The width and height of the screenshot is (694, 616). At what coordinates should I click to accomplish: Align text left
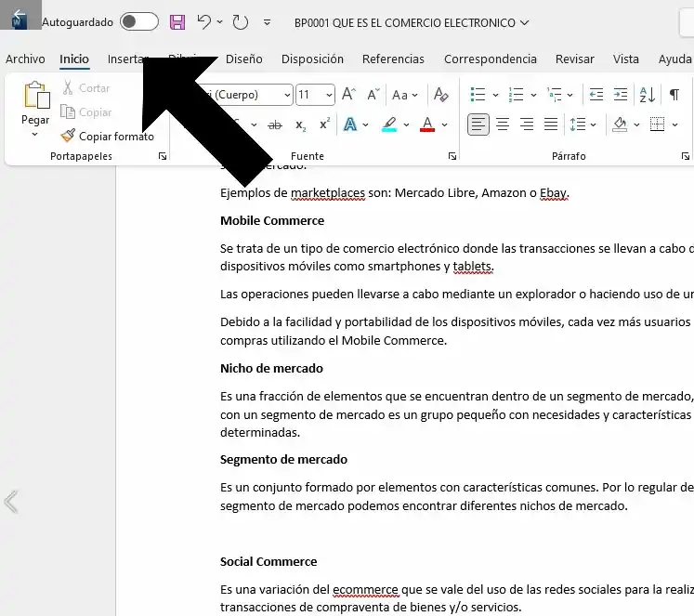(478, 125)
